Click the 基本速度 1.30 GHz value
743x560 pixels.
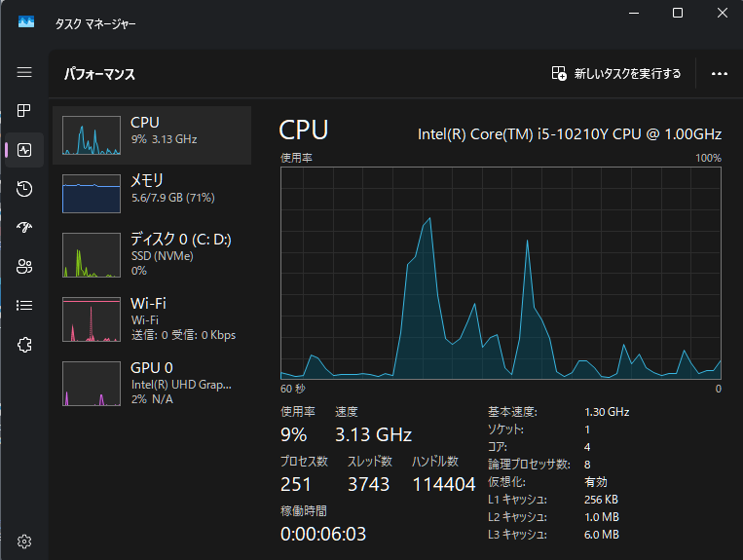pyautogui.click(x=607, y=412)
